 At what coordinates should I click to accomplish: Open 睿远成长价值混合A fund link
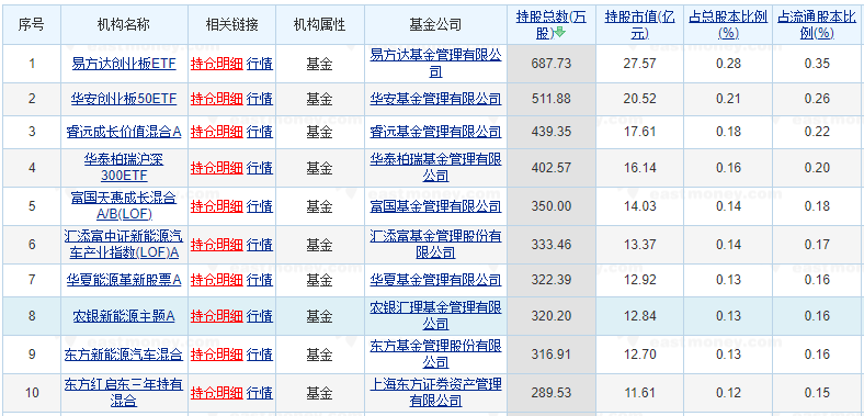click(124, 132)
